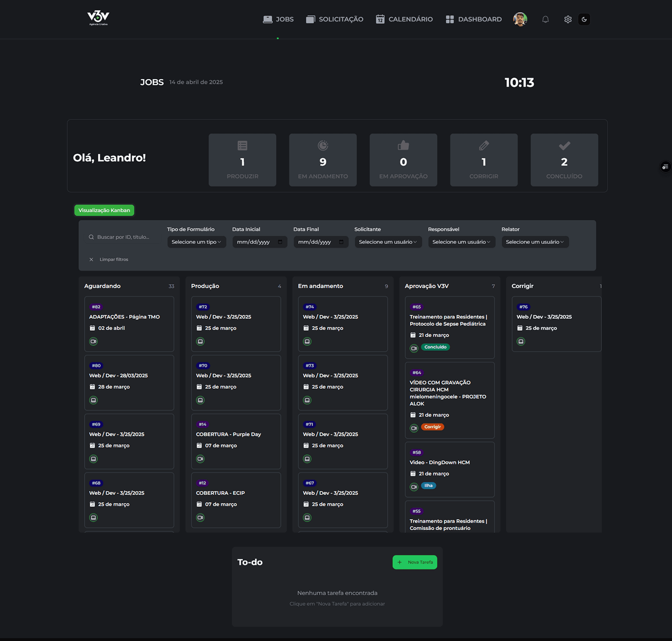The width and height of the screenshot is (672, 641).
Task: Switch to the DASHBOARD section
Action: click(x=473, y=19)
